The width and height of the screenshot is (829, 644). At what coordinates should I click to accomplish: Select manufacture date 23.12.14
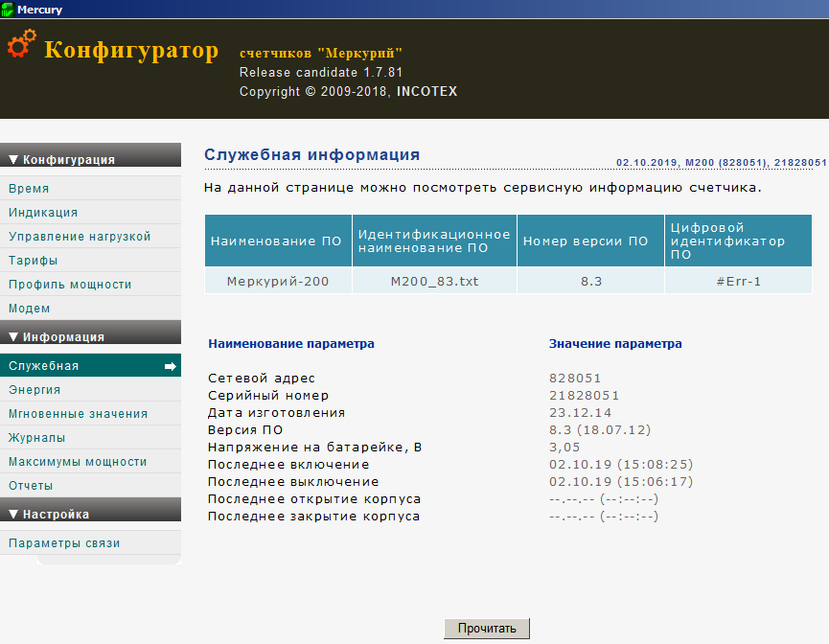coord(580,413)
